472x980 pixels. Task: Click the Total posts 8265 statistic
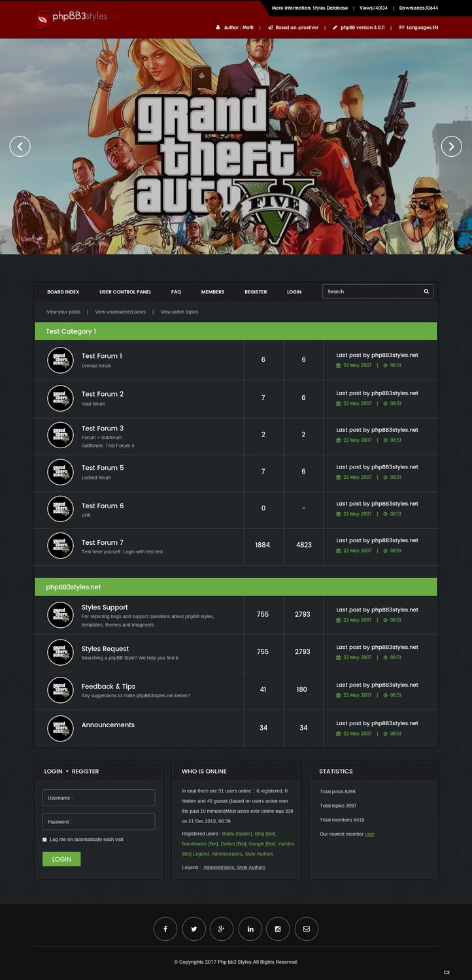tap(338, 791)
